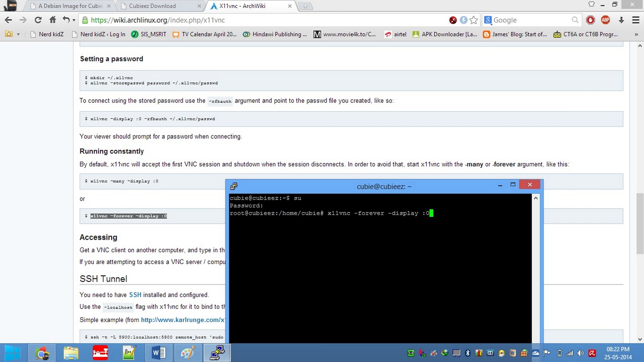Click the blue lightning bolt icon

pyautogui.click(x=463, y=20)
